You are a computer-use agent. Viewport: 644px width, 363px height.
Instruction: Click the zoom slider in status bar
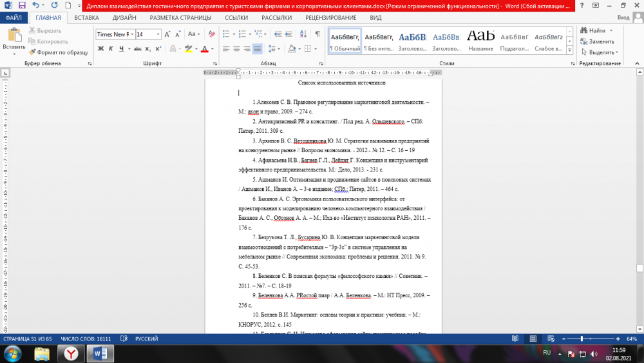(x=582, y=338)
